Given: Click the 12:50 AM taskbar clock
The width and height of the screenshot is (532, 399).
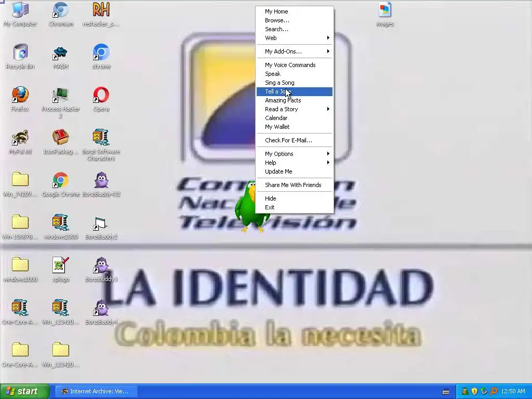Looking at the screenshot, I should [513, 392].
